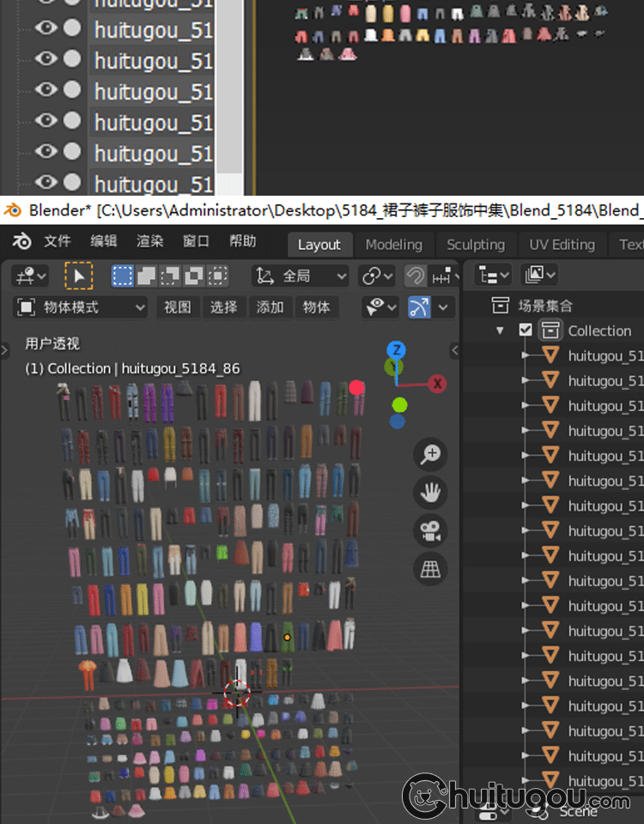Image resolution: width=644 pixels, height=824 pixels.
Task: Open the 物体模式 object mode dropdown
Action: tap(82, 307)
